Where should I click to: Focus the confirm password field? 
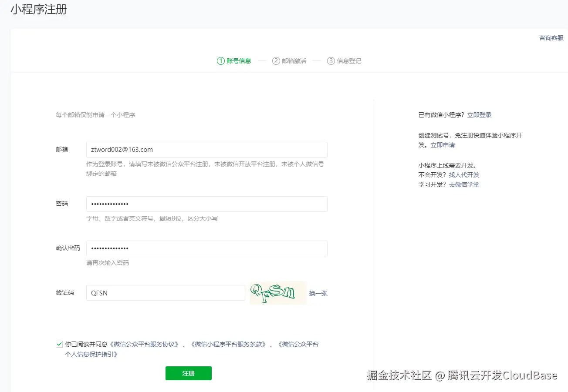click(207, 248)
